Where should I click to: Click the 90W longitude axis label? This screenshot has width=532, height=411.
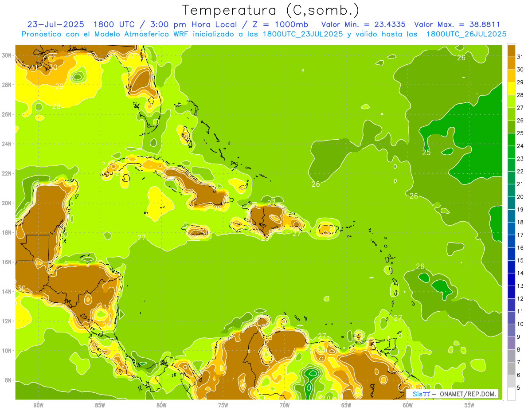(38, 405)
